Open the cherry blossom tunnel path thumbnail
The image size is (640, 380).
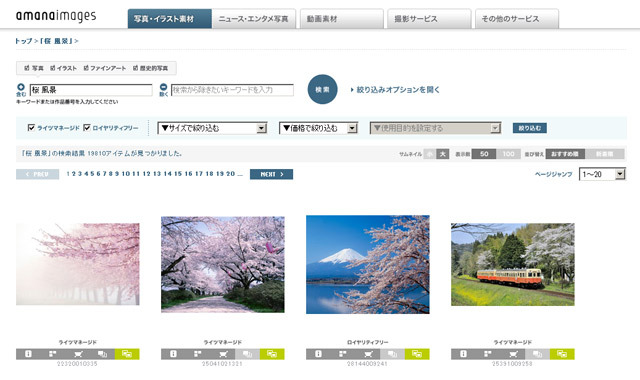pyautogui.click(x=223, y=264)
